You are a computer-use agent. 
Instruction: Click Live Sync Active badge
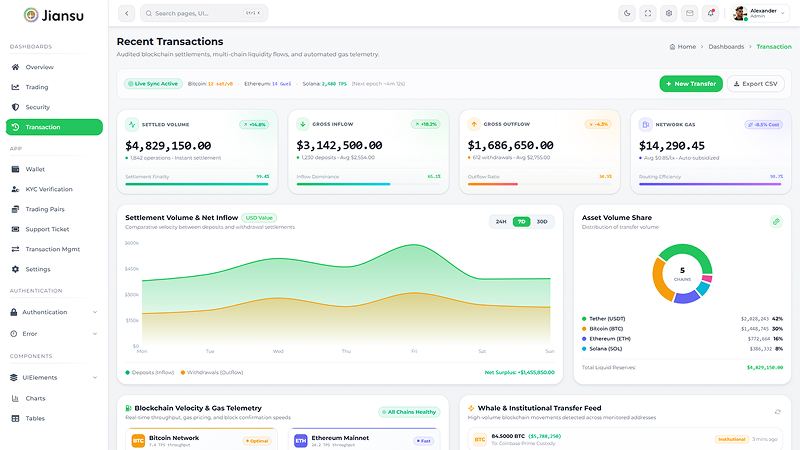point(153,84)
